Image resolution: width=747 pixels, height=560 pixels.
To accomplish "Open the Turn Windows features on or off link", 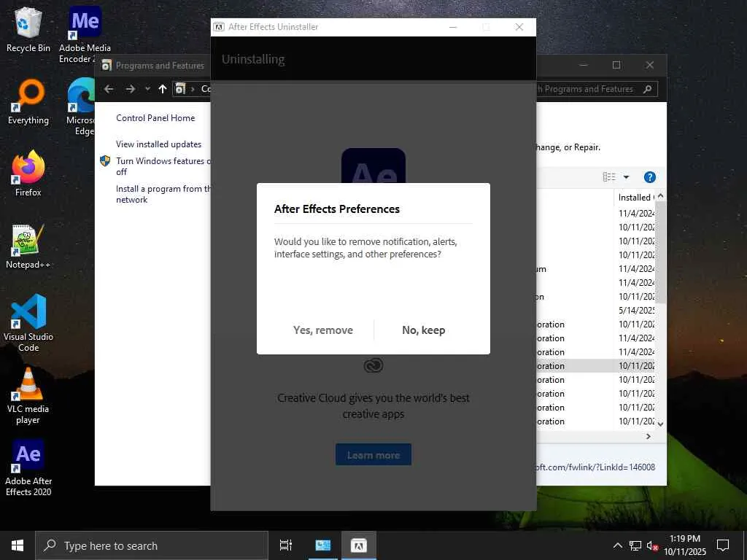I will pos(163,166).
